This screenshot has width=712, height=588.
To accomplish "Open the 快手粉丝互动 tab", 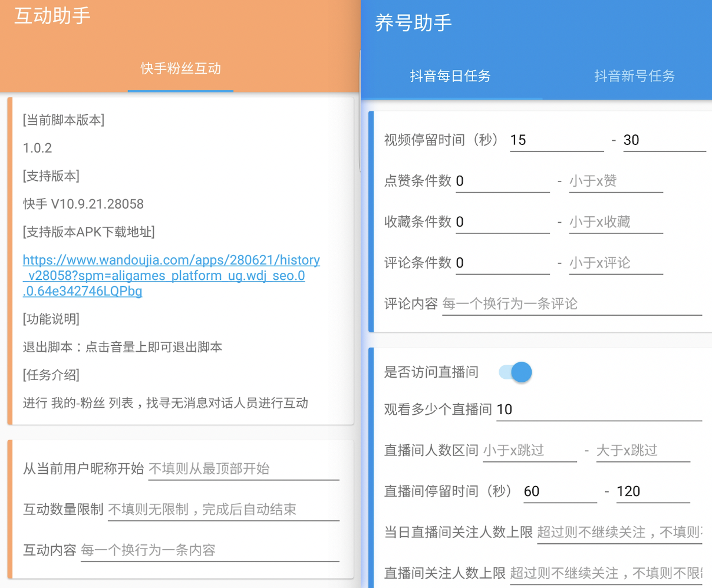I will (x=180, y=68).
